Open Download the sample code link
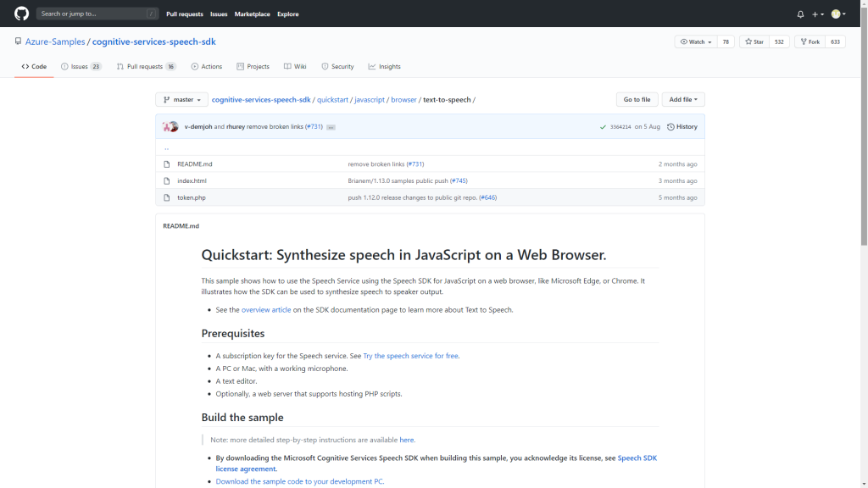Image resolution: width=868 pixels, height=488 pixels. 299,481
